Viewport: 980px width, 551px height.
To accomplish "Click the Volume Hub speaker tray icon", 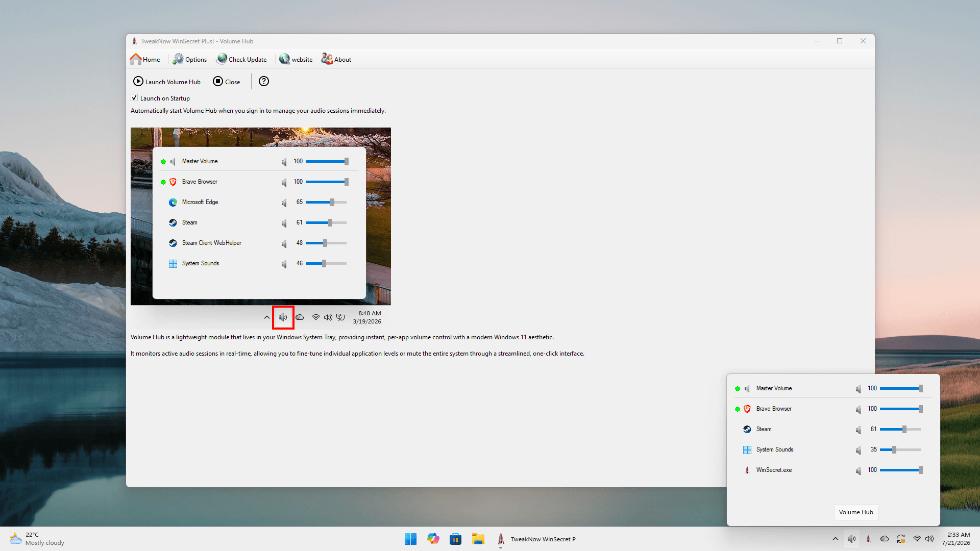I will 852,539.
